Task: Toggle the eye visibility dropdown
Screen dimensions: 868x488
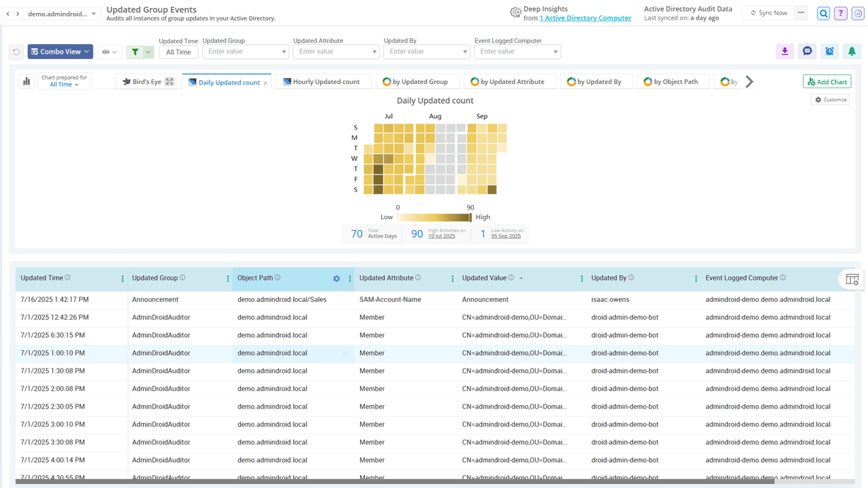Action: (109, 52)
